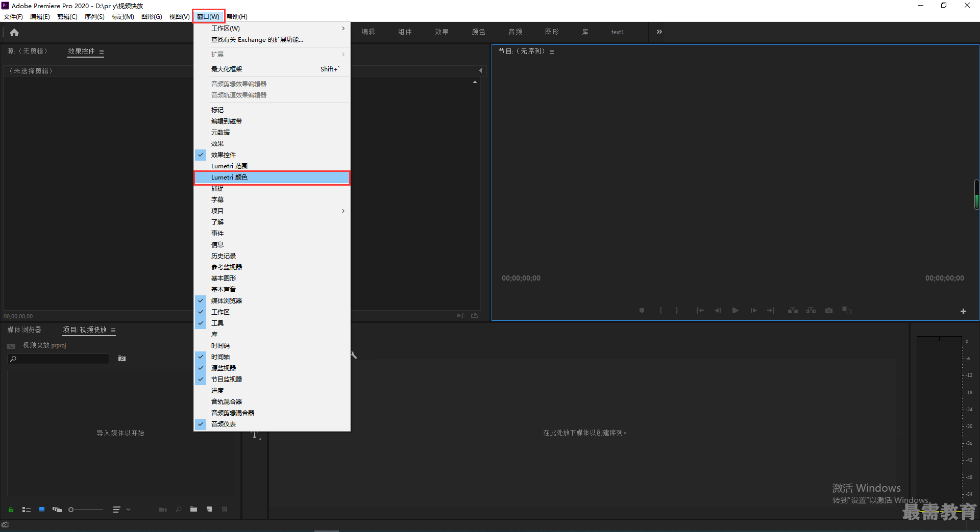Switch project panel to Icon view
The height and width of the screenshot is (532, 980).
click(x=42, y=509)
